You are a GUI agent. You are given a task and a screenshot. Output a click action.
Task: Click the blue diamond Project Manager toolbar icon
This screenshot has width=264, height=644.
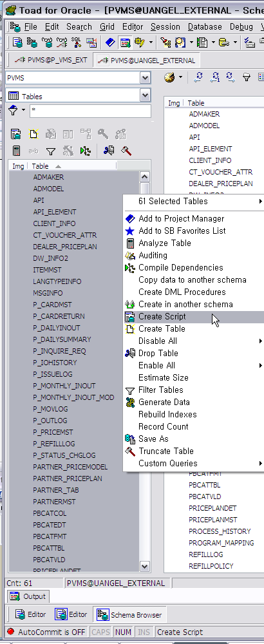coord(110,42)
